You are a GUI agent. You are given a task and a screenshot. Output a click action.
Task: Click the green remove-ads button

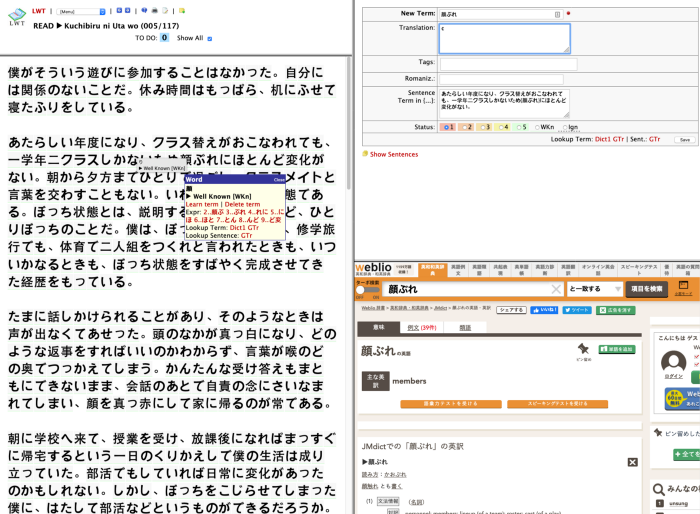[x=616, y=310]
